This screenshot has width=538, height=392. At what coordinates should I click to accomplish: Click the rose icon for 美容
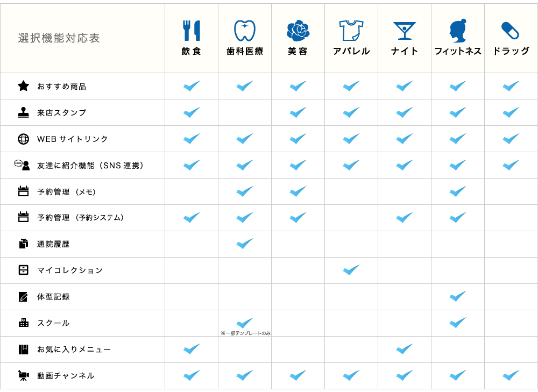pyautogui.click(x=298, y=31)
